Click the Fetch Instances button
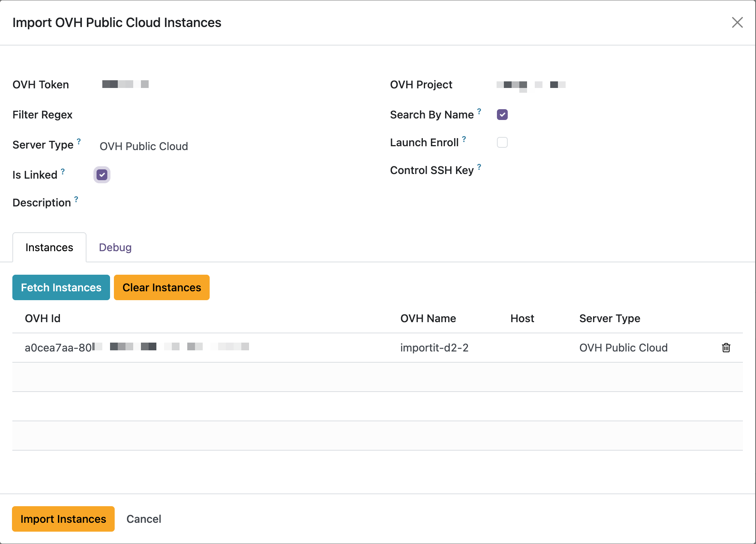Viewport: 756px width, 544px height. (61, 287)
